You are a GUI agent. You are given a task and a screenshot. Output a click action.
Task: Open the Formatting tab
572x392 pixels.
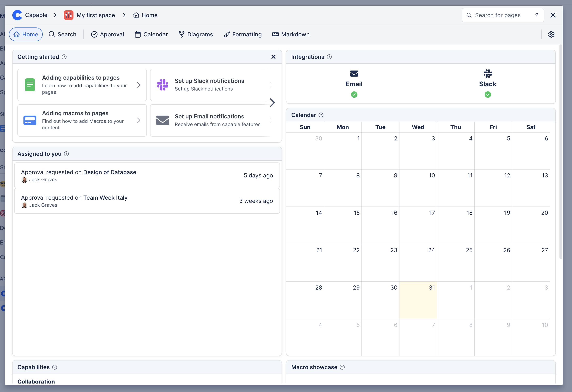point(243,34)
